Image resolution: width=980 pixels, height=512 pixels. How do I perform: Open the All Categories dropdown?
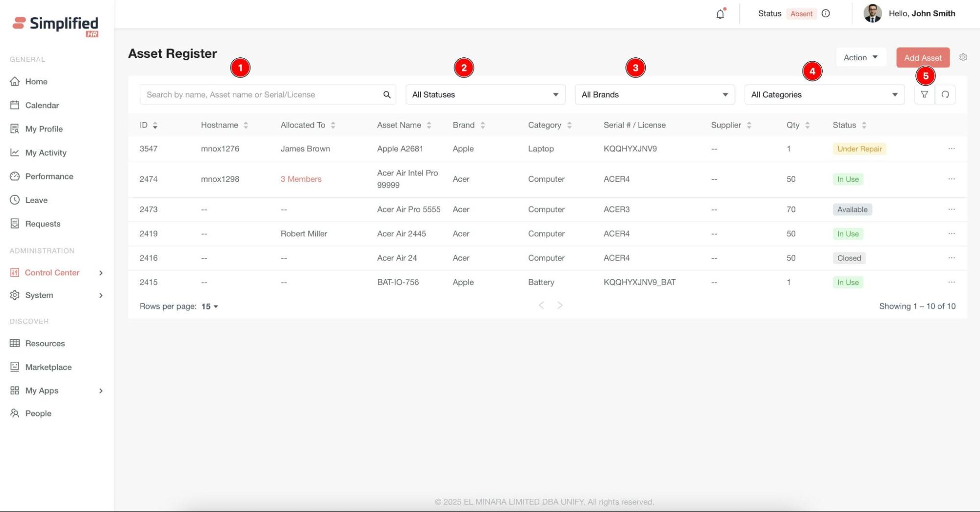pos(824,95)
